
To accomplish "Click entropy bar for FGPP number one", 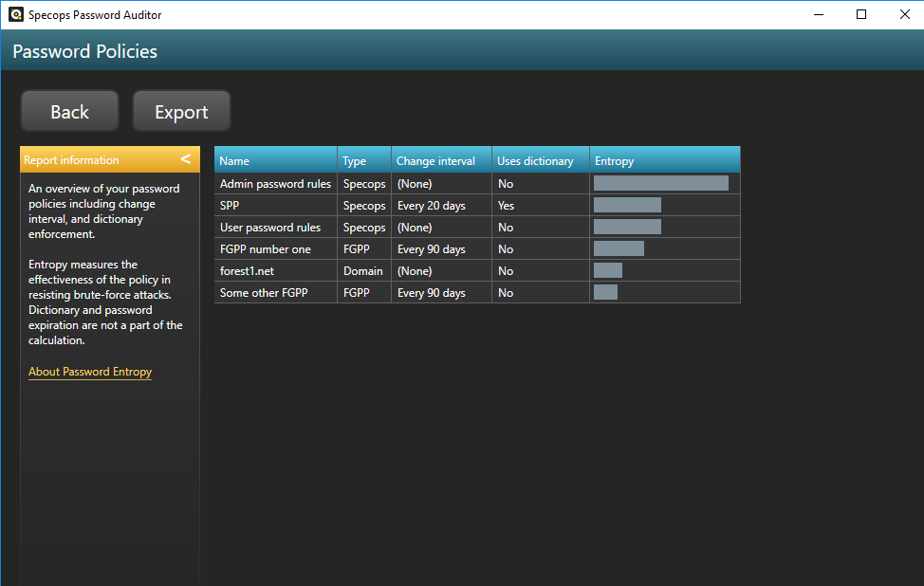I will coord(619,248).
